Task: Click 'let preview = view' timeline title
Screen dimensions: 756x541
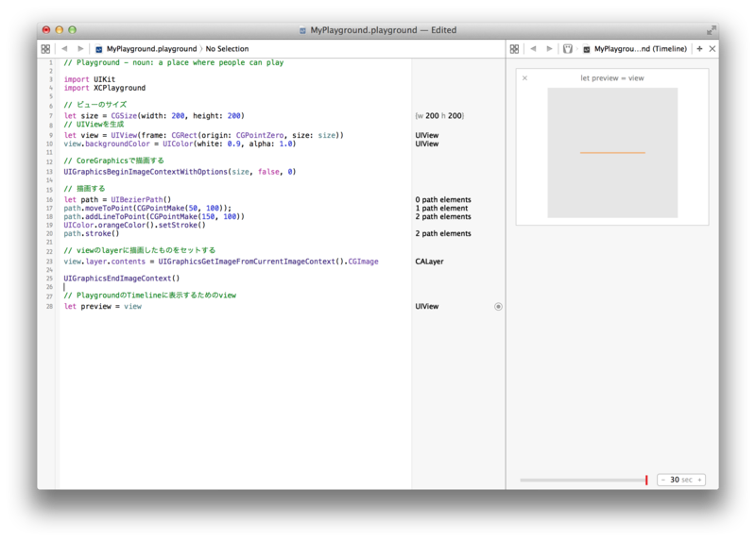Action: tap(611, 78)
